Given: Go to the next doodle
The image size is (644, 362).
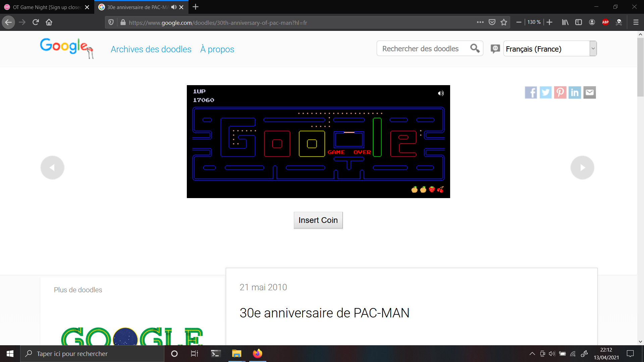Looking at the screenshot, I should click(x=582, y=168).
